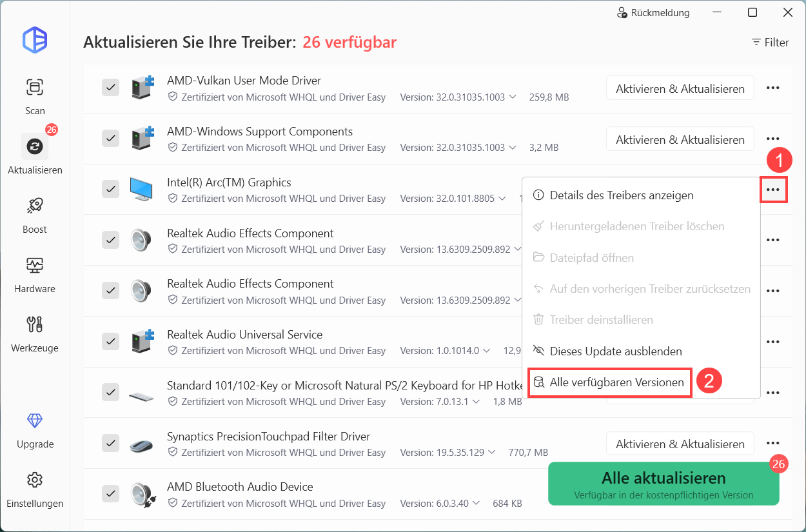Open version 7.0.13.1 dropdown
Screen dimensions: 806x532
476,402
